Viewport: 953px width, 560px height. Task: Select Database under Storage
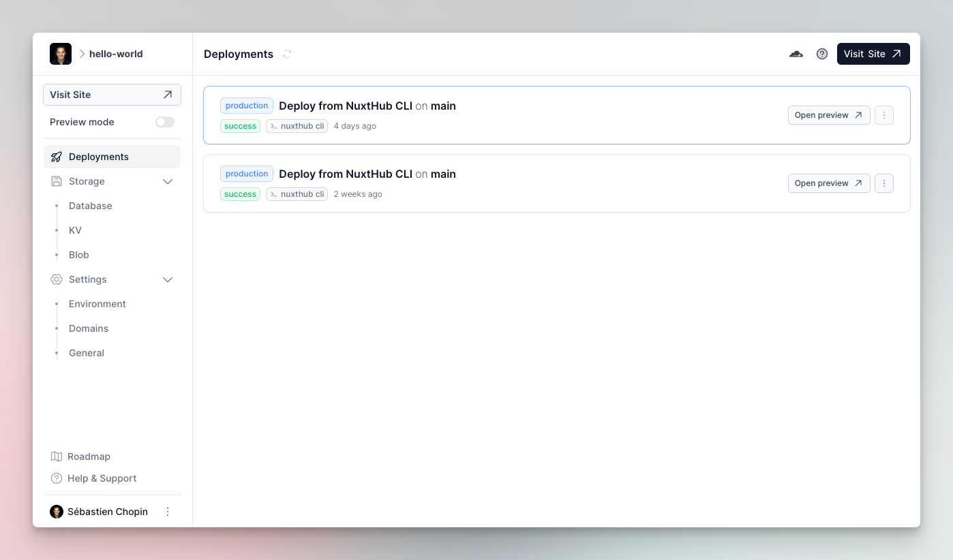(x=90, y=206)
